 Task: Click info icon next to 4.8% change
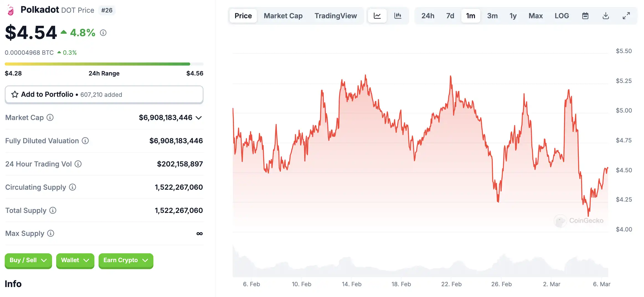pos(103,33)
